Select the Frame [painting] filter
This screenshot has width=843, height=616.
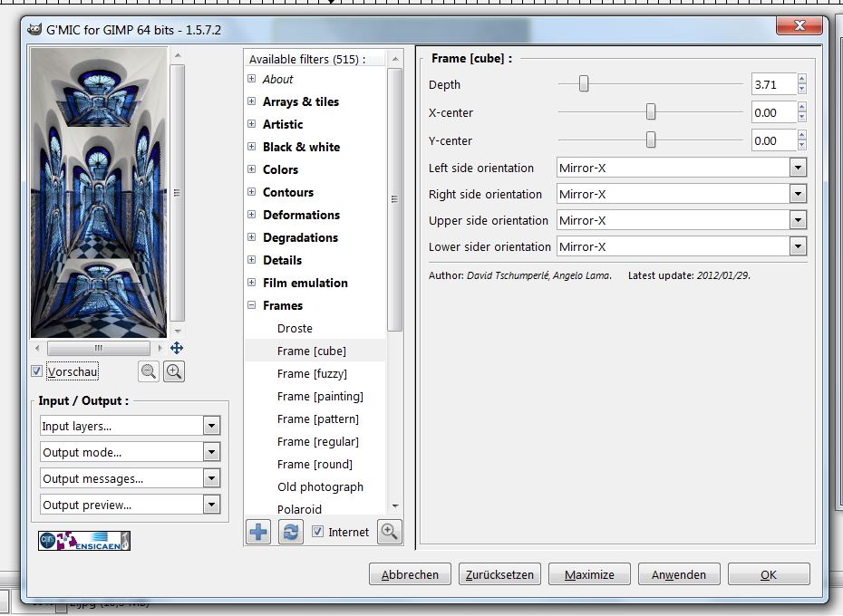[320, 396]
